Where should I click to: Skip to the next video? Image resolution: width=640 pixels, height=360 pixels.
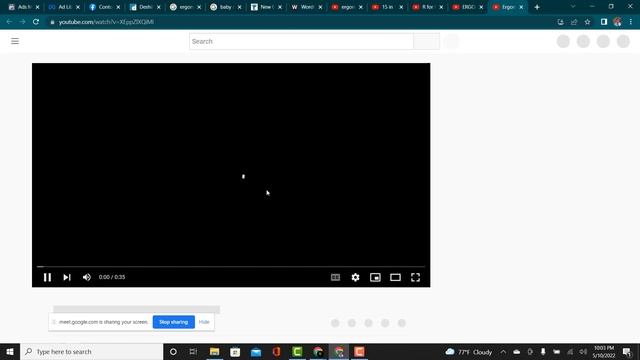(67, 277)
